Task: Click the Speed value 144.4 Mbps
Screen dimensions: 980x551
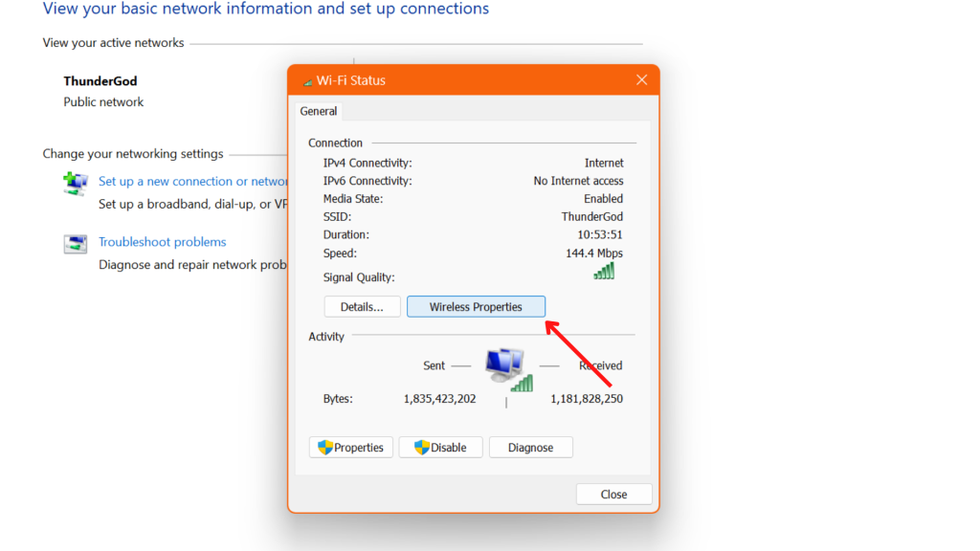Action: [x=594, y=253]
